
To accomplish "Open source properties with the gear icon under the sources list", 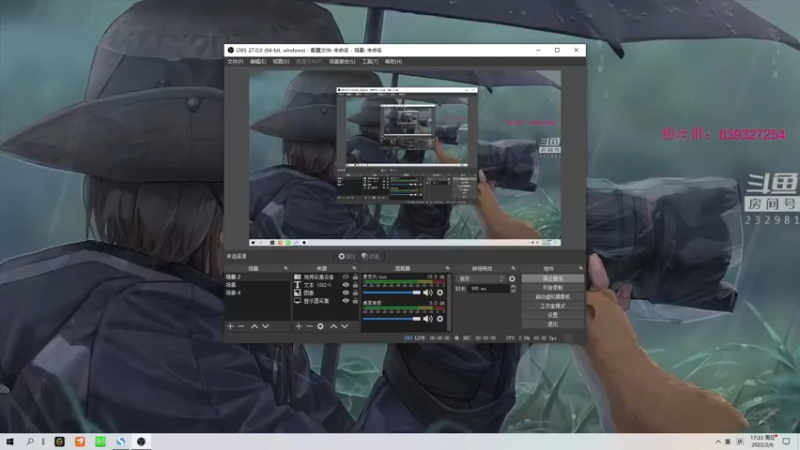I will (x=320, y=326).
